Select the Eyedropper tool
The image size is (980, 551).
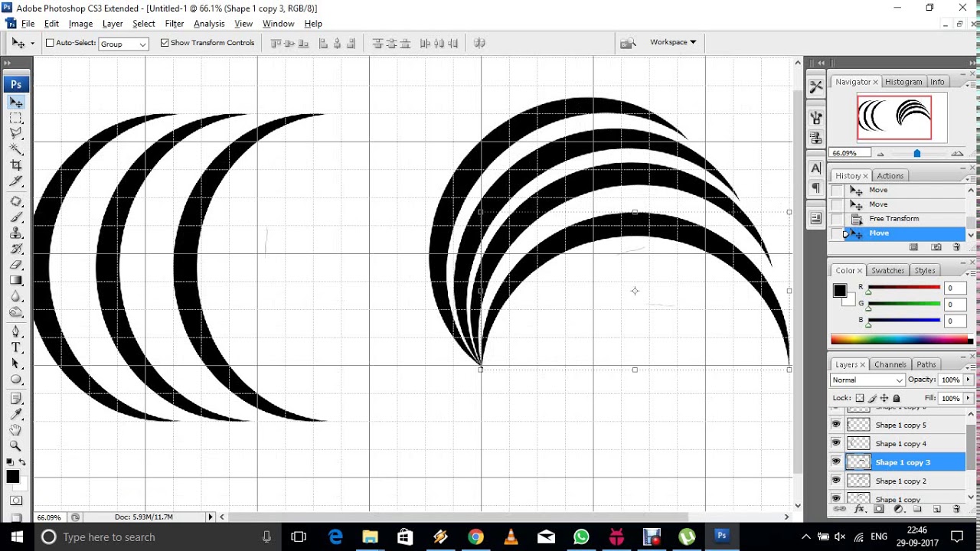[16, 414]
